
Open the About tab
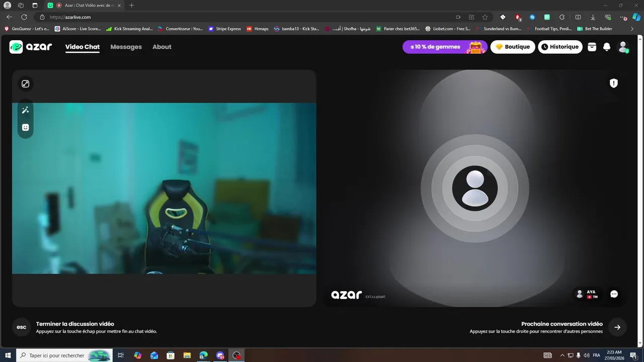(162, 47)
